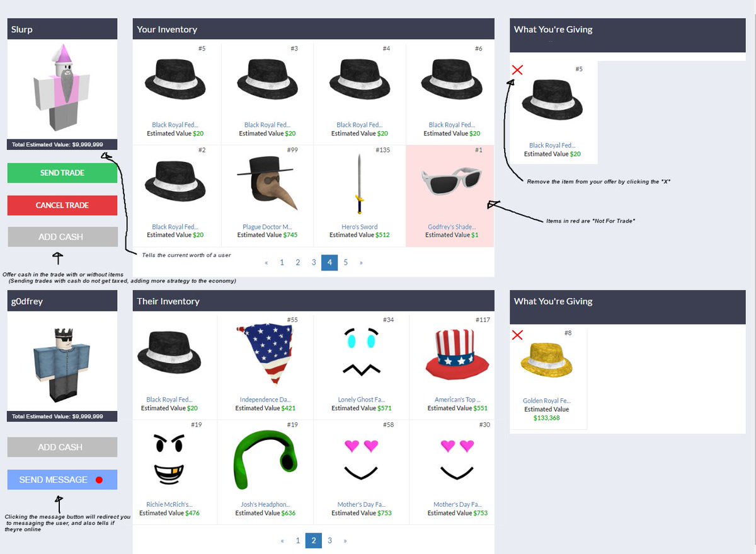This screenshot has height=554, width=756.
Task: Go to page 1 of your inventory
Action: coord(282,263)
